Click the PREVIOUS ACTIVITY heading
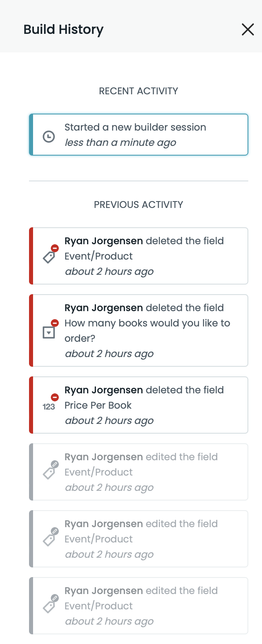262x644 pixels. [138, 204]
